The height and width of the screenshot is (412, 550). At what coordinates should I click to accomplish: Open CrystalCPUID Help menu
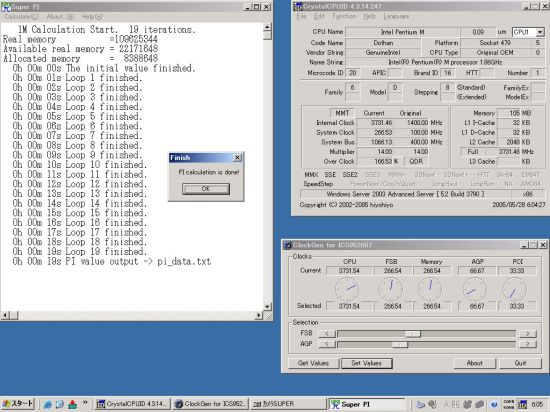(369, 16)
